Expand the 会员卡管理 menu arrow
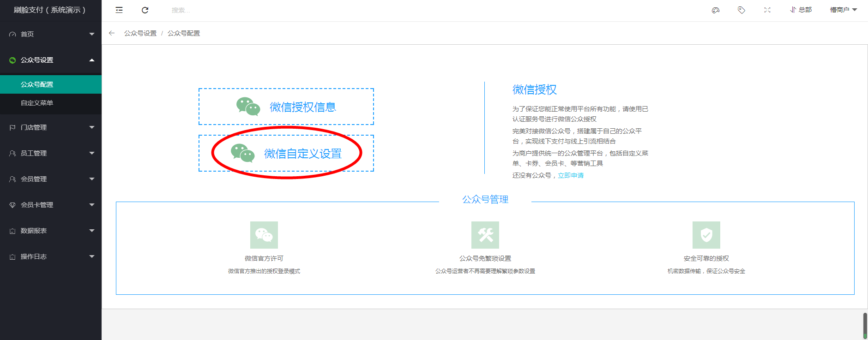The height and width of the screenshot is (340, 868). [x=92, y=205]
